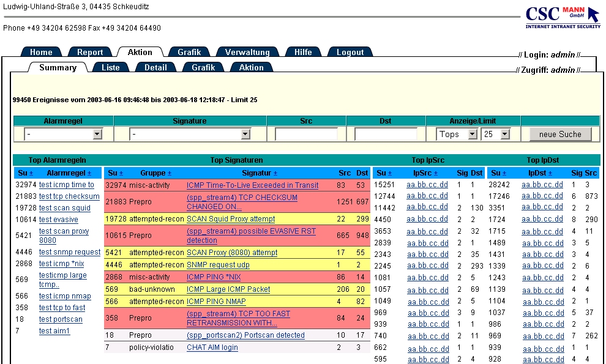Open alarm rule 'test icmp nmap'
The width and height of the screenshot is (606, 364).
click(65, 296)
